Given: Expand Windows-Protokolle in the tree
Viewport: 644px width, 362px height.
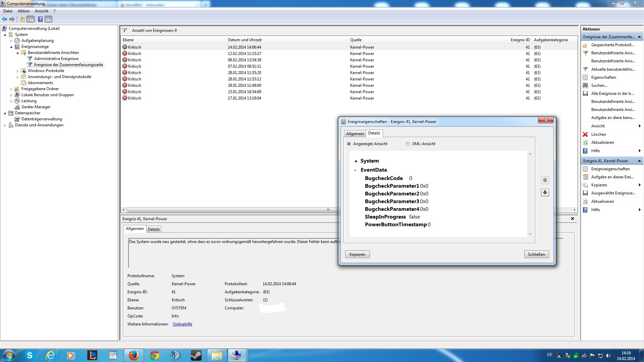Looking at the screenshot, I should 18,71.
